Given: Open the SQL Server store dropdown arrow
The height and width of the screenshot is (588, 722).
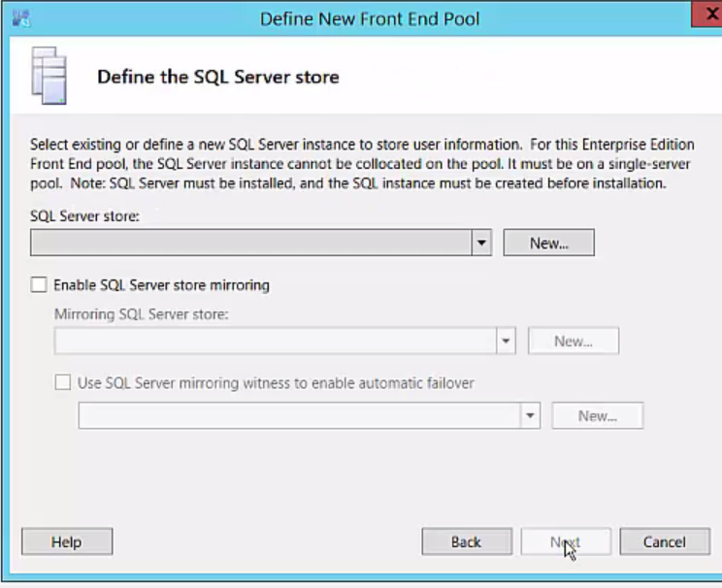Looking at the screenshot, I should coord(481,243).
